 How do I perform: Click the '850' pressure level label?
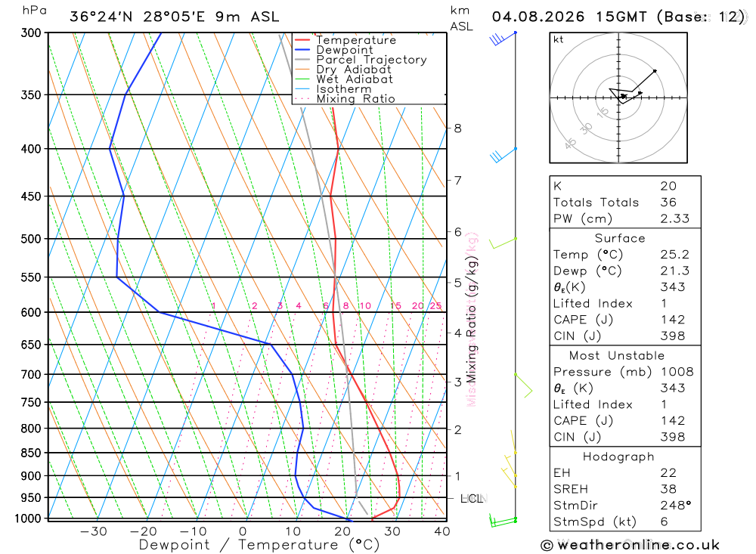pos(31,453)
